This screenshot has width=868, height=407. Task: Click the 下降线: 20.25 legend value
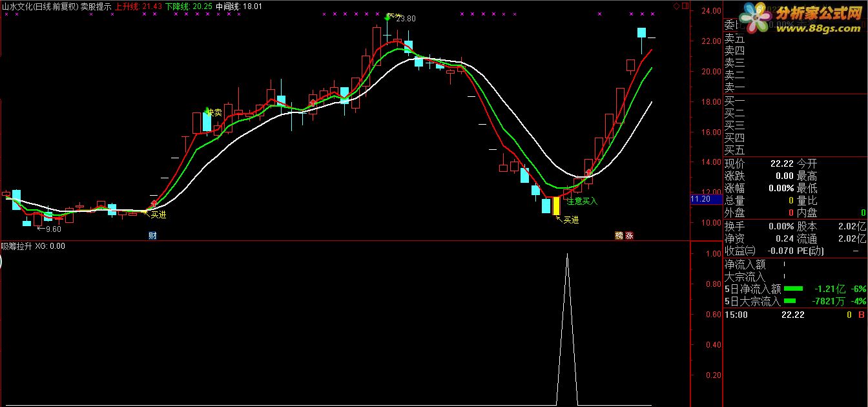pos(189,6)
